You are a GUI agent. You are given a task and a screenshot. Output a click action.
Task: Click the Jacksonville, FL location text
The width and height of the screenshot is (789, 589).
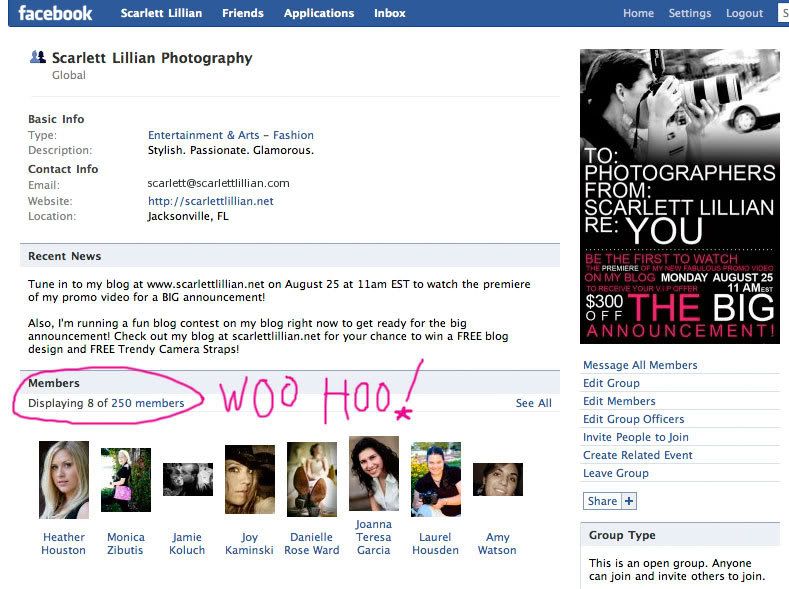[x=188, y=216]
